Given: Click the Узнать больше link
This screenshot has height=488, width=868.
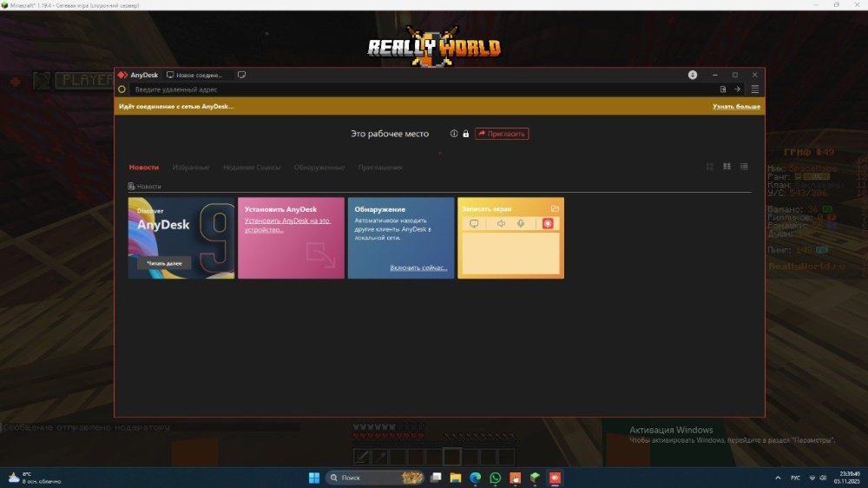Looking at the screenshot, I should (736, 106).
